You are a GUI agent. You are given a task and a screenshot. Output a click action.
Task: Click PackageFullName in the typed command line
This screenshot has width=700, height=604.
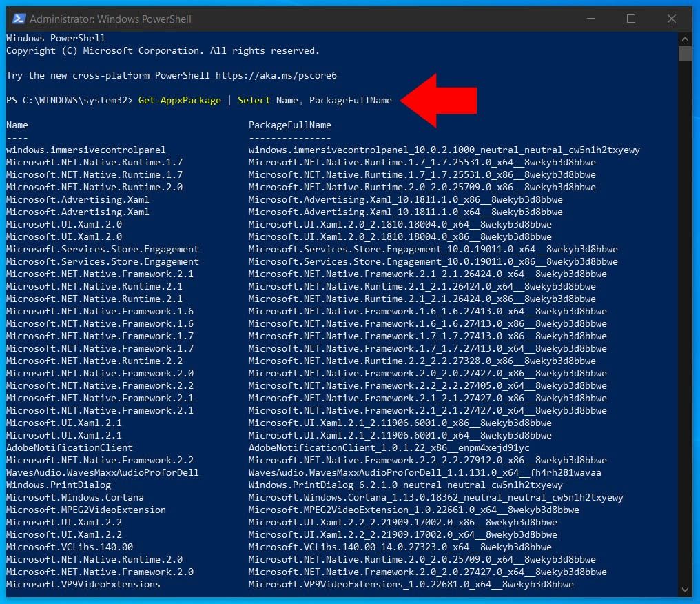click(351, 100)
